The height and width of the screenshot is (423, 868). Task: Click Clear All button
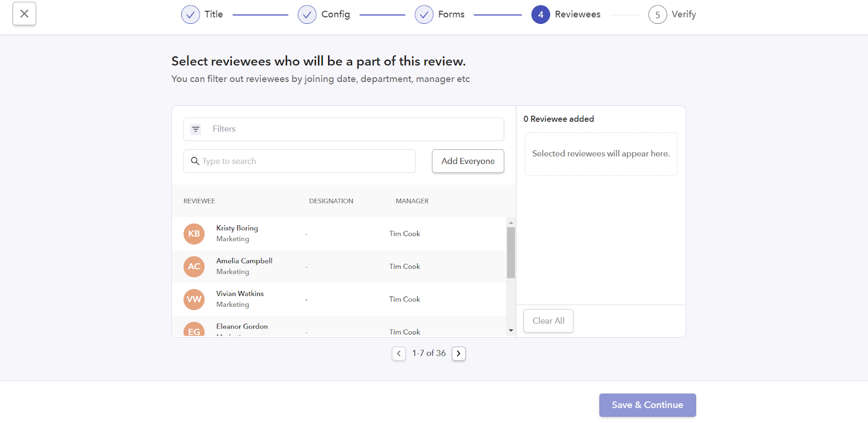pyautogui.click(x=548, y=321)
